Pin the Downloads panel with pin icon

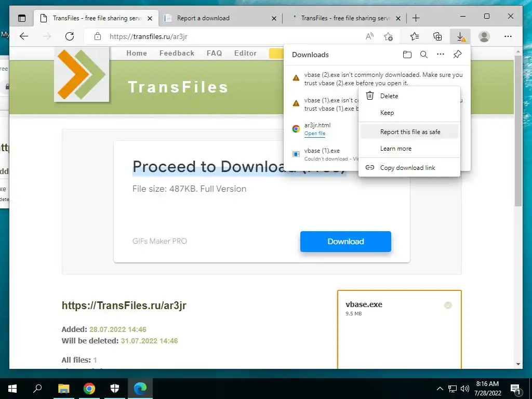(457, 54)
